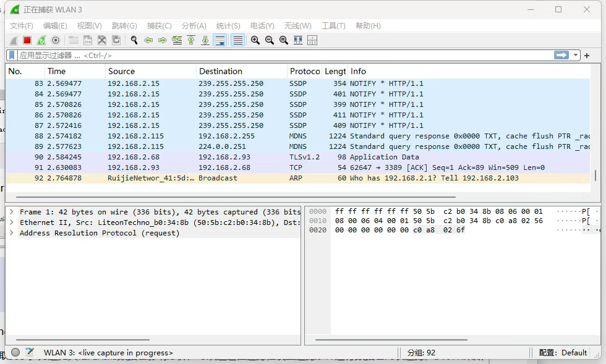Open capture options gear icon
The height and width of the screenshot is (364, 606).
[x=56, y=40]
